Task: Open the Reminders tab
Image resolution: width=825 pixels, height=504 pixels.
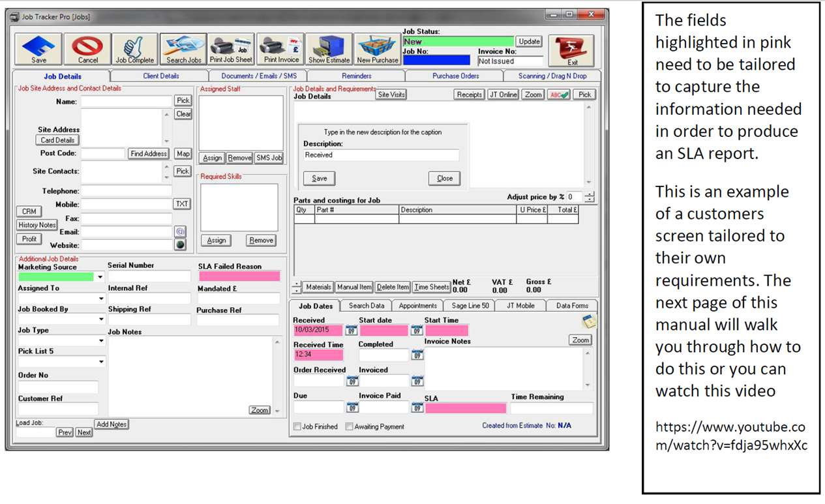Action: 357,76
